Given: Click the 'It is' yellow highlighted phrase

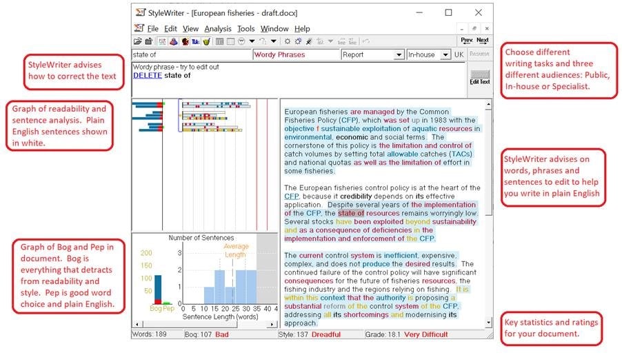Looking at the screenshot, I should (x=462, y=289).
